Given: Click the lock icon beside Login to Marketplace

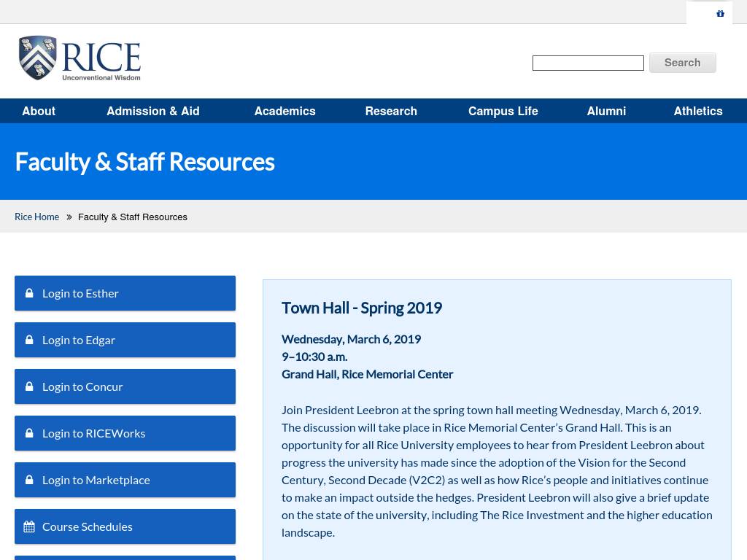Looking at the screenshot, I should 29,480.
